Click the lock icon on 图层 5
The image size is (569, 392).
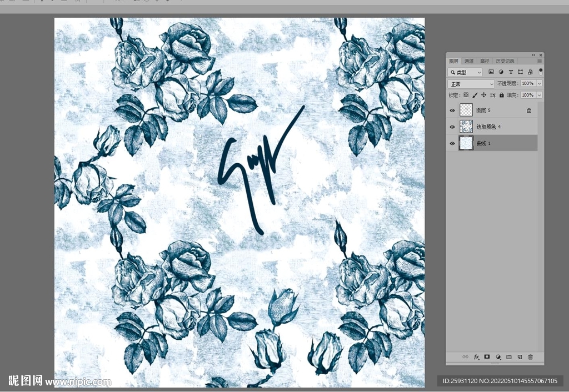[x=529, y=110]
